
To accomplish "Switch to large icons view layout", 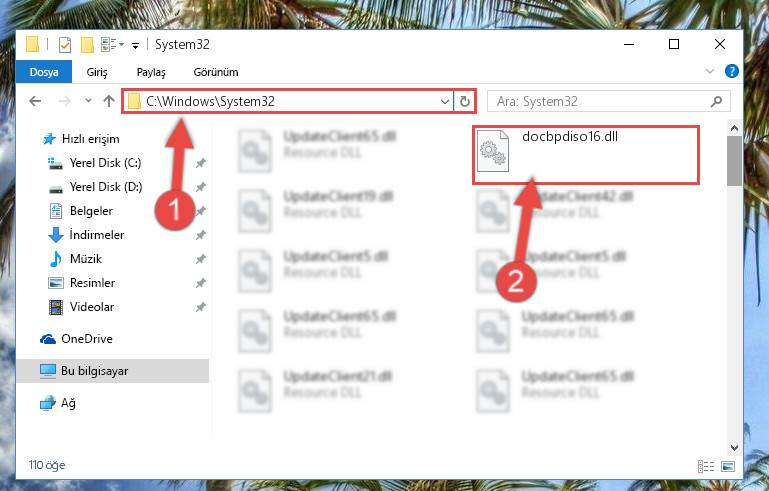I will point(728,466).
